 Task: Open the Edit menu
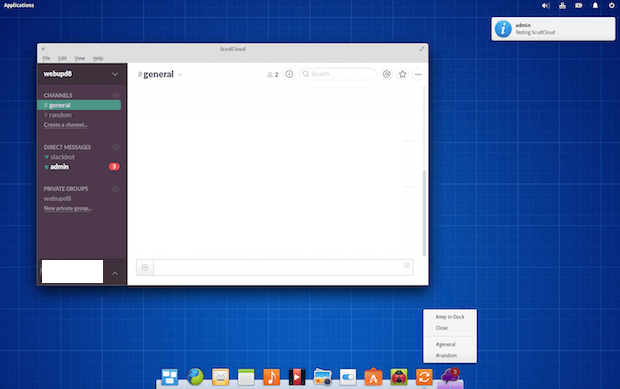(x=62, y=58)
